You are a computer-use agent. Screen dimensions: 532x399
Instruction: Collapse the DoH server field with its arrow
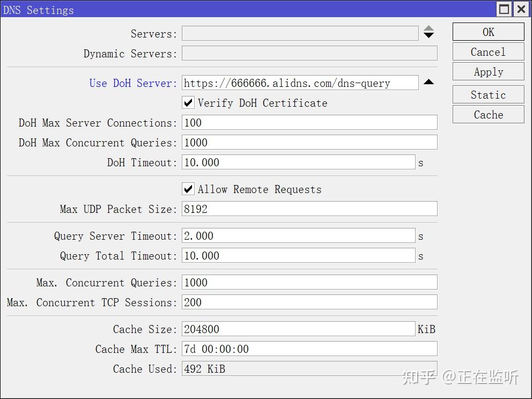[x=428, y=82]
